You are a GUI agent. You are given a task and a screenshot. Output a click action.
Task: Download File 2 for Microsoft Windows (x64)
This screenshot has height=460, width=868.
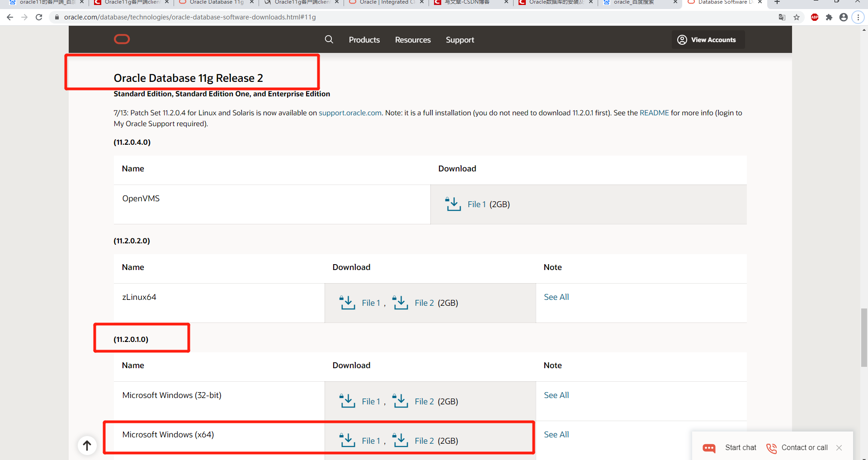click(x=424, y=441)
